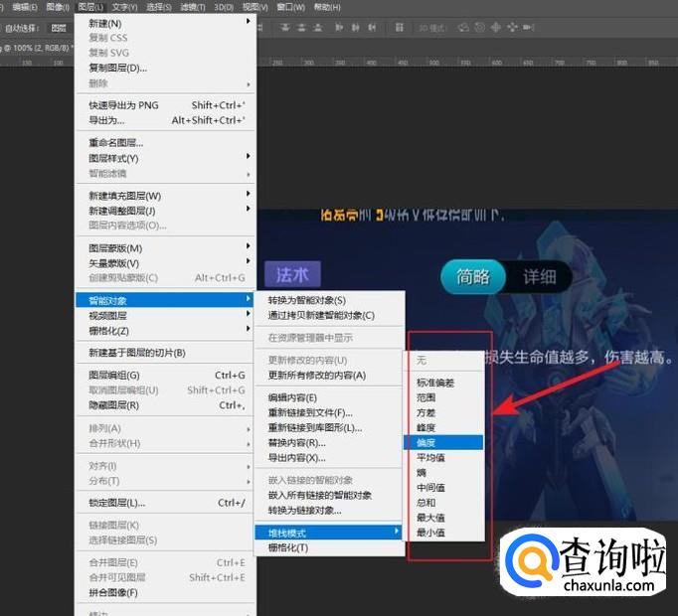Select 标准偏差 stack mode
678x616 pixels.
pos(443,383)
